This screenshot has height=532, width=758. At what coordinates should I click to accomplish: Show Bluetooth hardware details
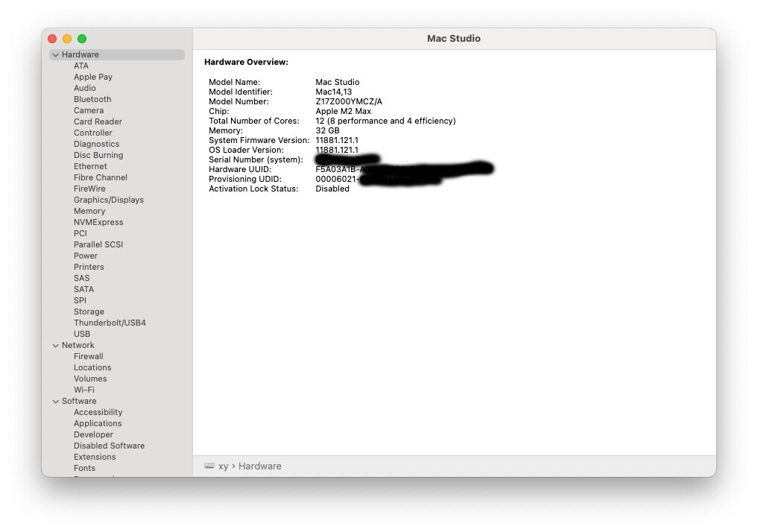click(x=92, y=99)
